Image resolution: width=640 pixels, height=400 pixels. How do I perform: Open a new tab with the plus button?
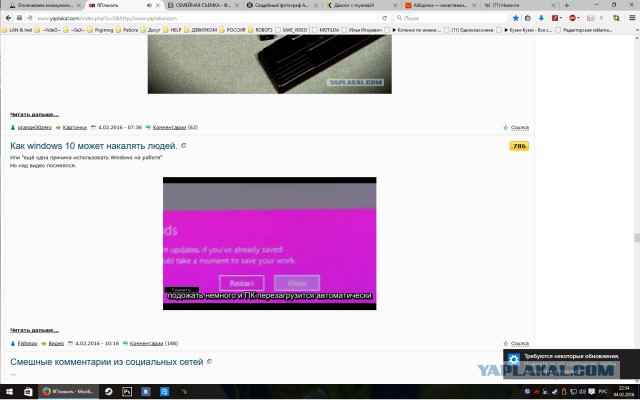[567, 5]
